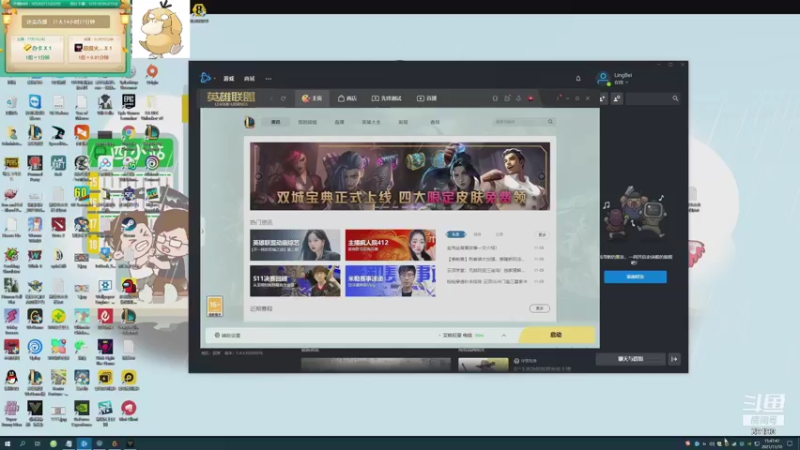The width and height of the screenshot is (800, 450).
Task: Open the 聊天与团队 chat button
Action: 631,359
